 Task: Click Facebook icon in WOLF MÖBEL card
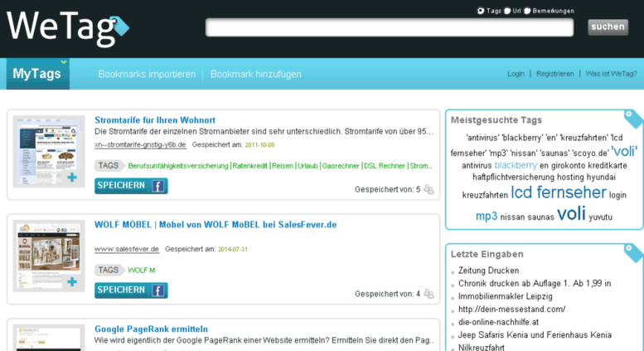tap(158, 290)
